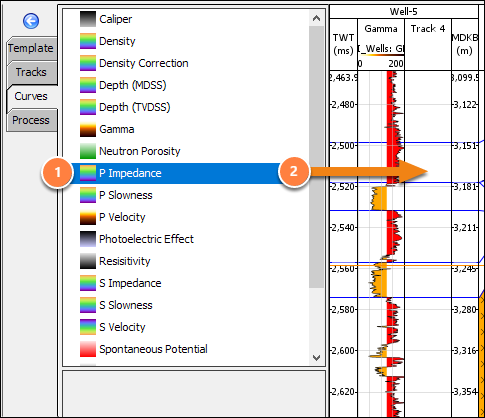The image size is (485, 418).
Task: Open the Template tab
Action: [31, 48]
